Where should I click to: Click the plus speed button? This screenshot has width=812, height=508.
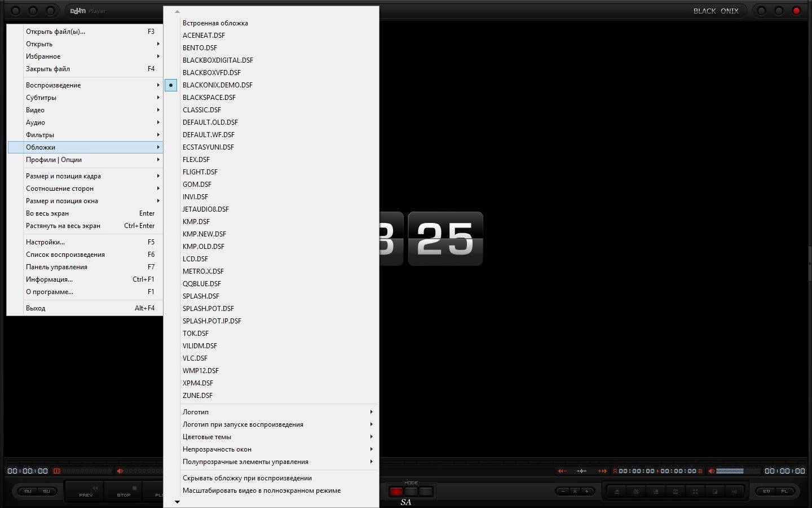586,491
